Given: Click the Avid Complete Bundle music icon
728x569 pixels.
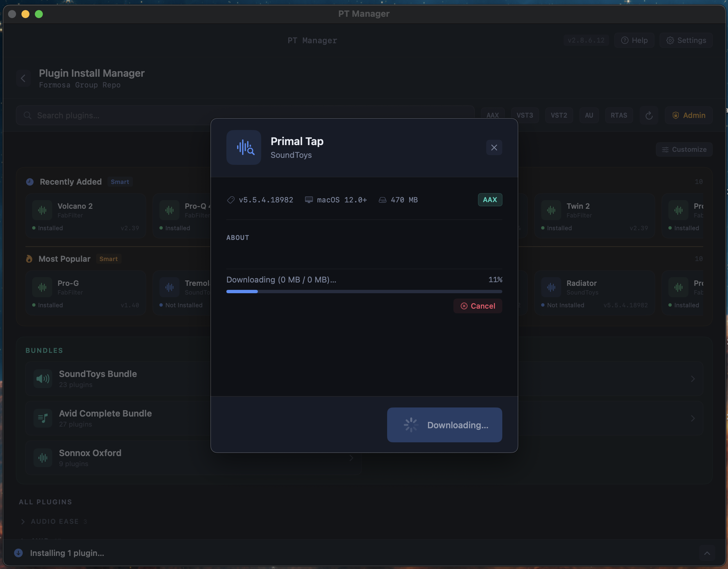Looking at the screenshot, I should [x=43, y=418].
